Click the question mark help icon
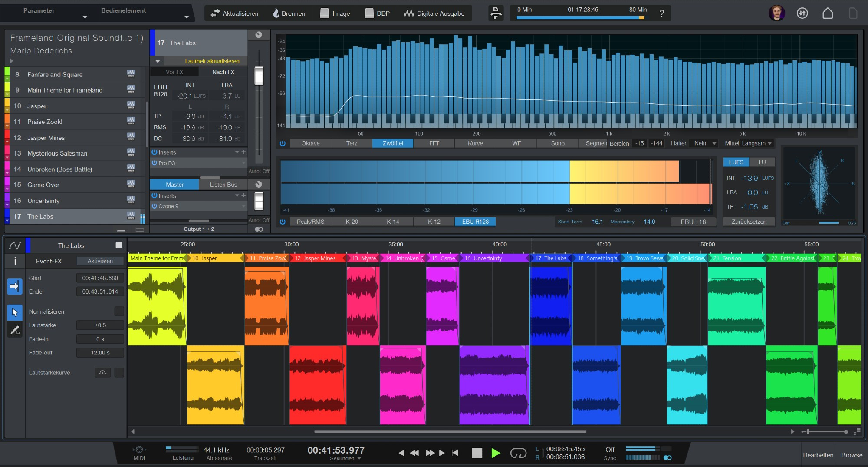868x467 pixels. tap(662, 13)
